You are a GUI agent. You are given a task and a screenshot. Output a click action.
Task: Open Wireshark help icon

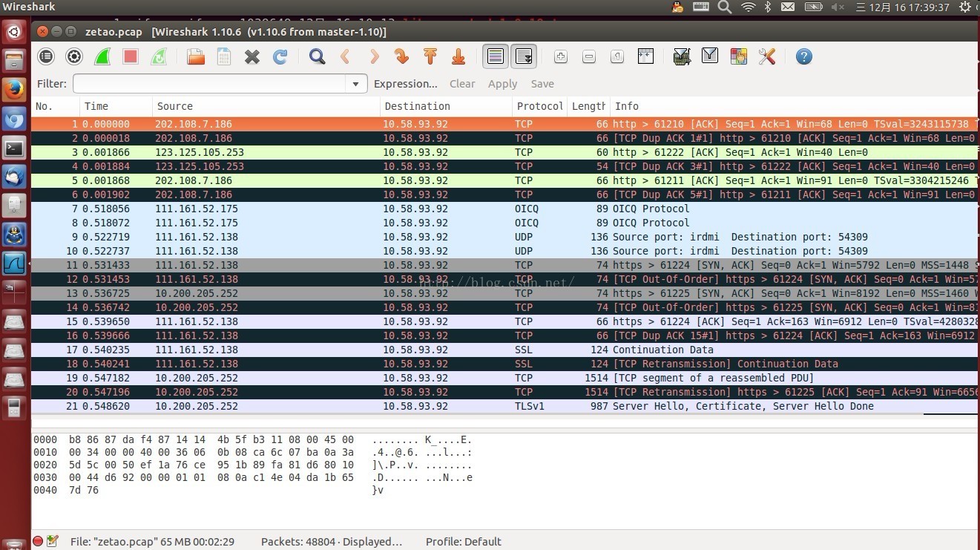[x=803, y=56]
